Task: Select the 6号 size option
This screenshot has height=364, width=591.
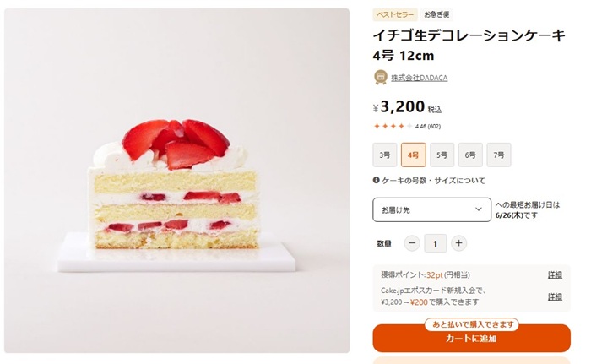Action: pyautogui.click(x=470, y=155)
